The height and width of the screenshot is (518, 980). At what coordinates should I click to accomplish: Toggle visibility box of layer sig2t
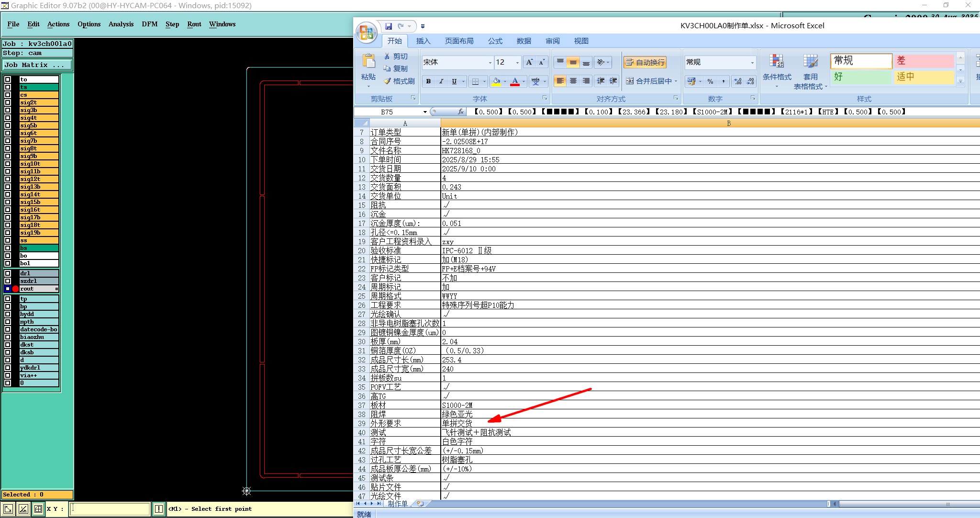8,102
